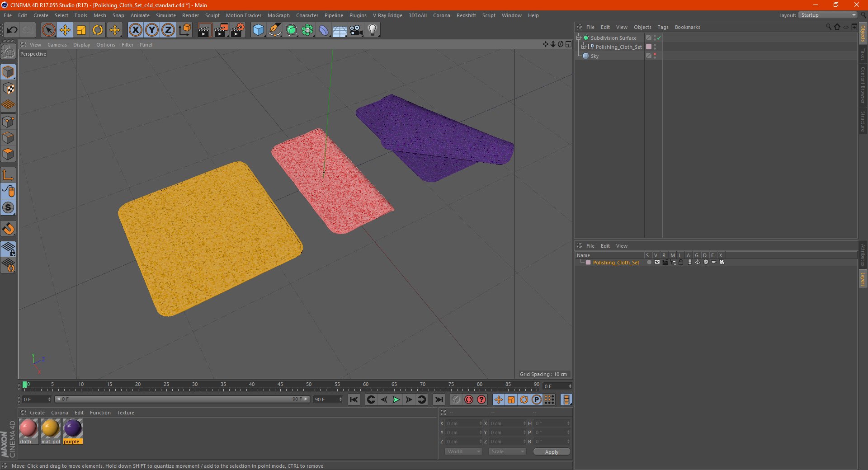The width and height of the screenshot is (868, 470).
Task: Activate the Move tool in toolbar
Action: coord(65,30)
